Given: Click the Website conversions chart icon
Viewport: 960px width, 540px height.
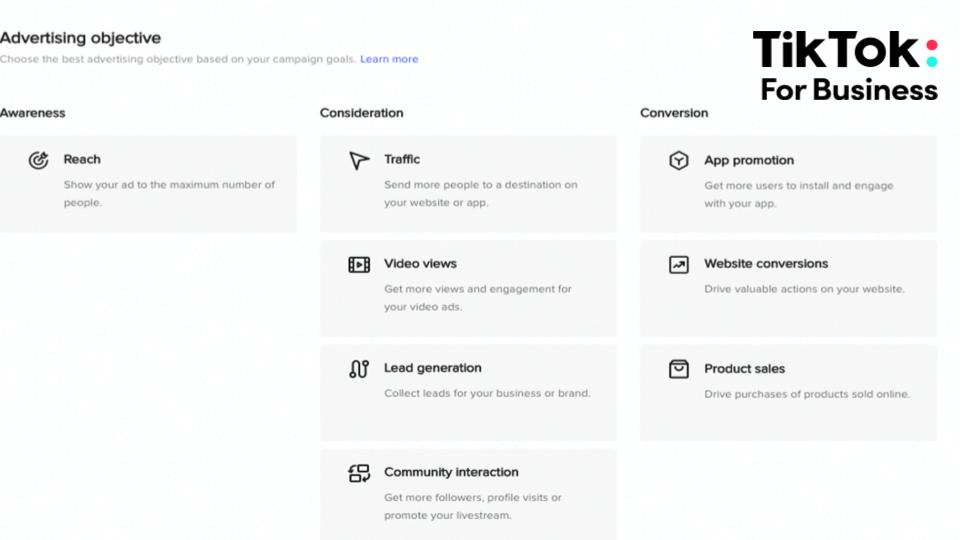Looking at the screenshot, I should [679, 265].
